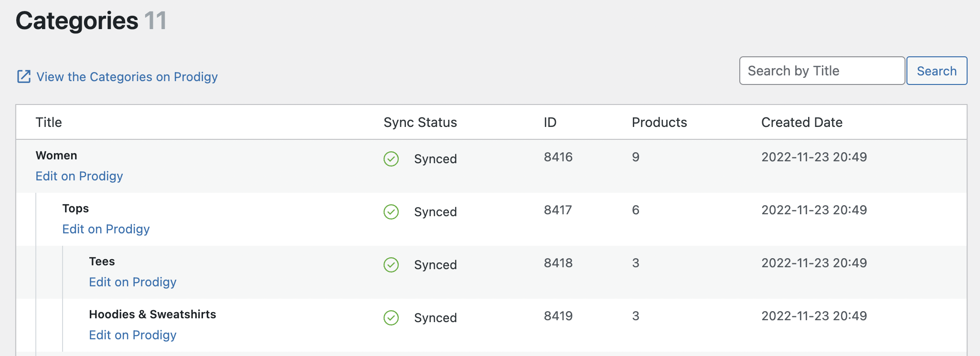The width and height of the screenshot is (980, 356).
Task: Click the created date in Tops row
Action: click(814, 210)
